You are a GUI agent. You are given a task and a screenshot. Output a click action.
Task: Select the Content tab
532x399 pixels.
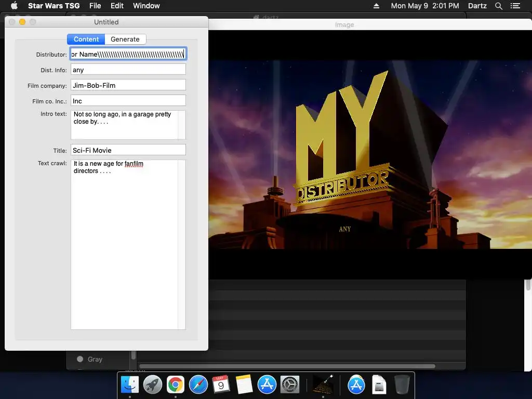[86, 39]
